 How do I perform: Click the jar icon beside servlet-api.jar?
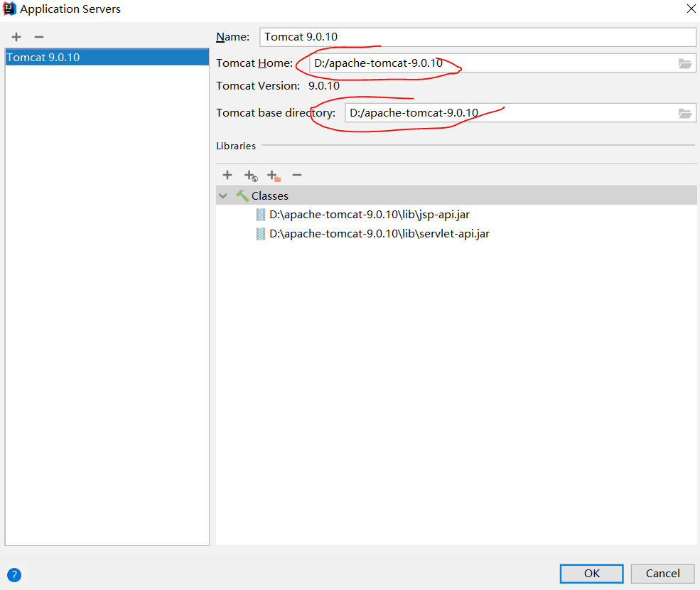click(x=260, y=234)
